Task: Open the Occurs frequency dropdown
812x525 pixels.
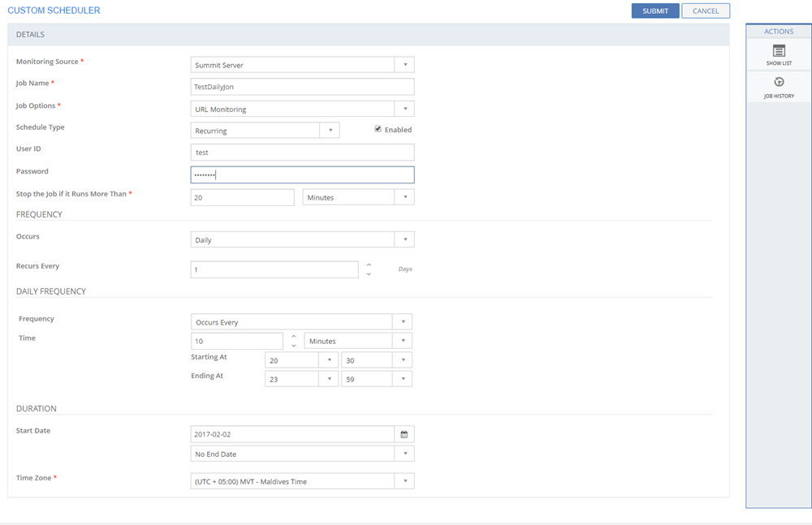Action: pos(404,240)
